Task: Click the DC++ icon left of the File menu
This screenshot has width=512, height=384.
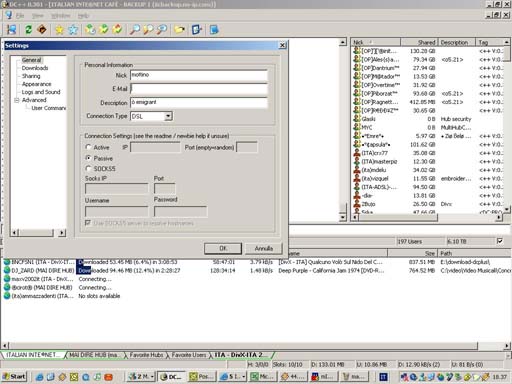Action: [x=9, y=15]
